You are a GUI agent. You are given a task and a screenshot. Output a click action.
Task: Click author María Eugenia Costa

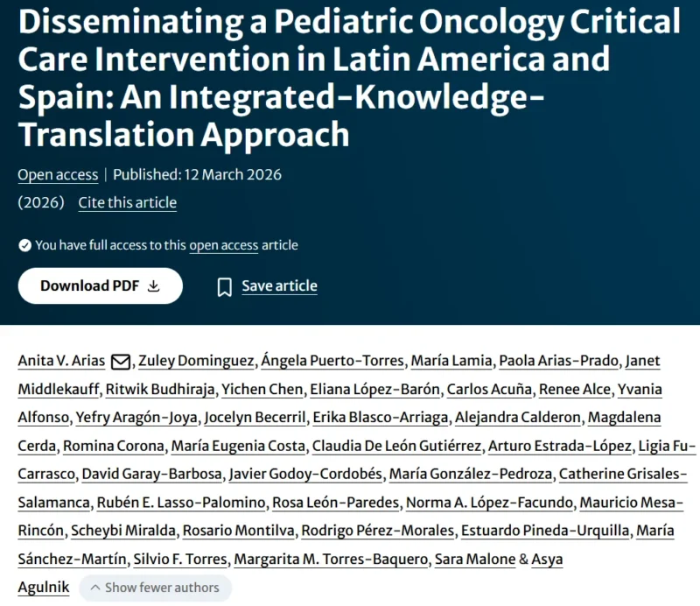[237, 446]
